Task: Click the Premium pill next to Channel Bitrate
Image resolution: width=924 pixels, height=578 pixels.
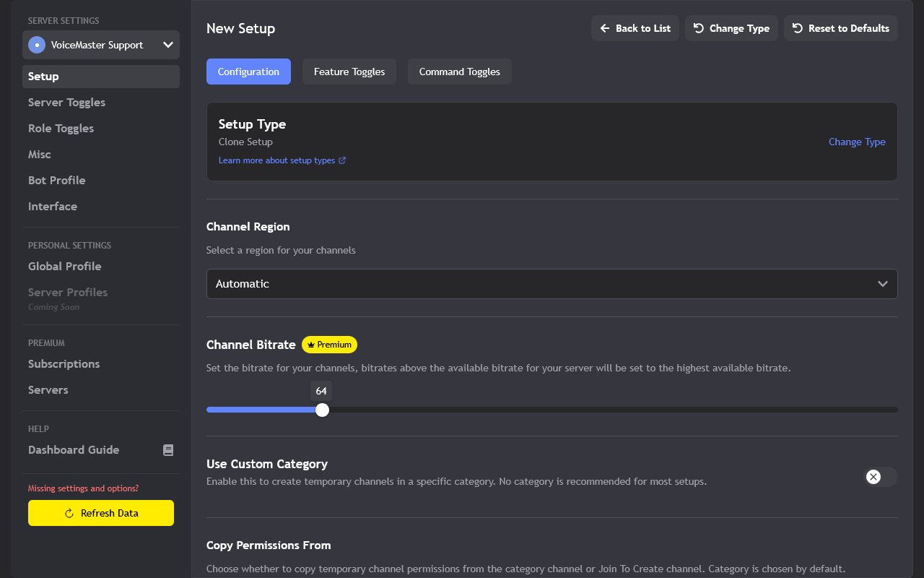Action: (x=329, y=345)
